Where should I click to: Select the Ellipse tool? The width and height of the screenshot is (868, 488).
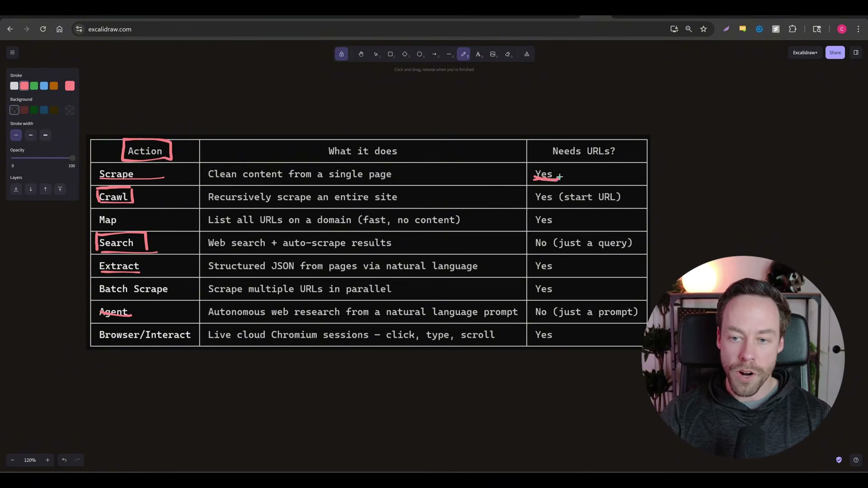[x=420, y=54]
